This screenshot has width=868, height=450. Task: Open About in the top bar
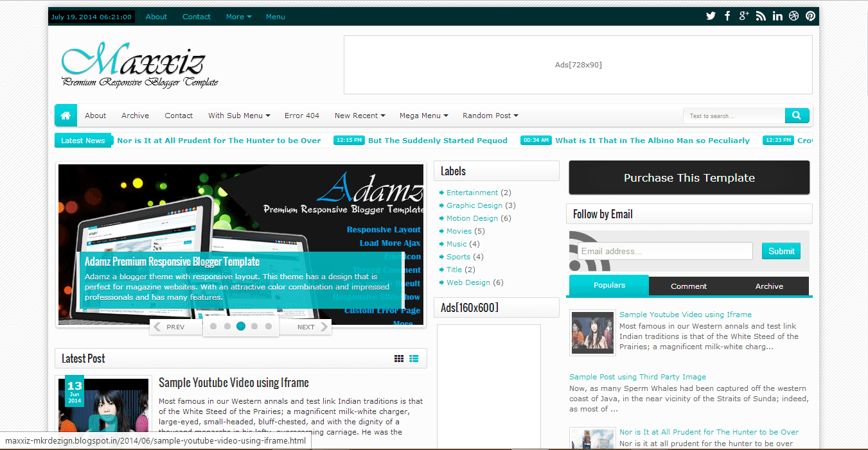pos(156,17)
